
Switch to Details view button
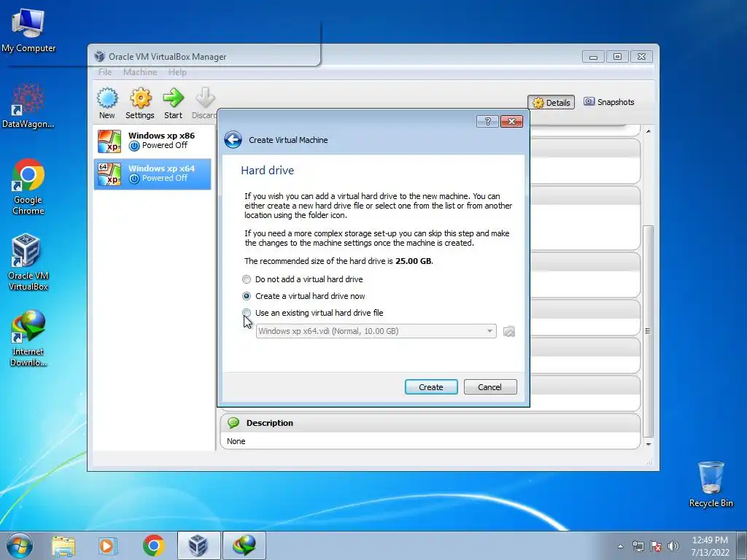click(x=551, y=102)
